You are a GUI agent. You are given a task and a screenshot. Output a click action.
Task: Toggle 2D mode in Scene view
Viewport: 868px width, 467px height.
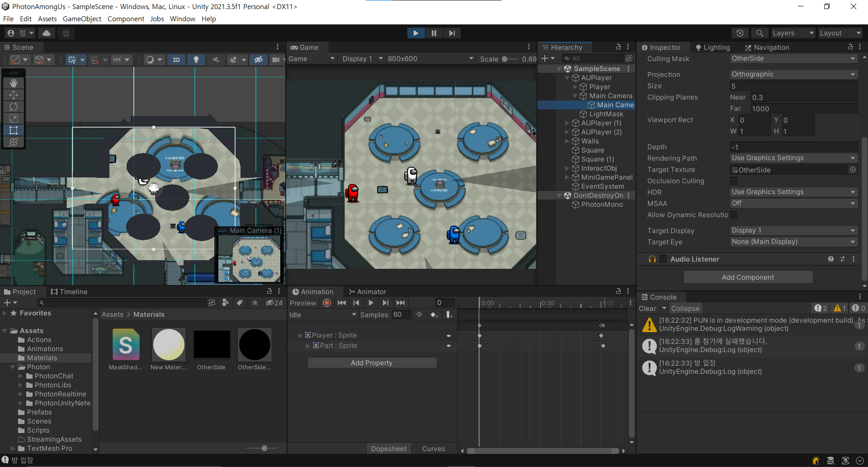(176, 60)
